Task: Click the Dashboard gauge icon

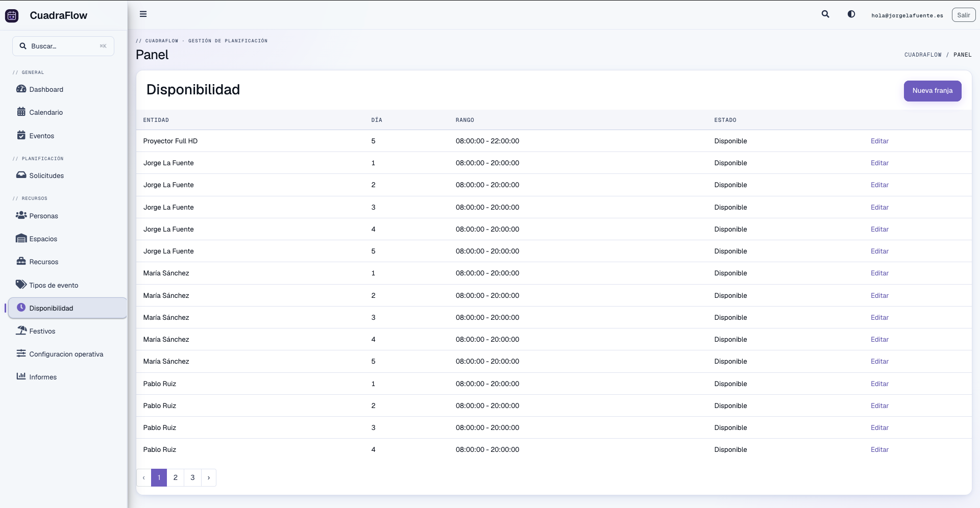Action: click(x=21, y=89)
